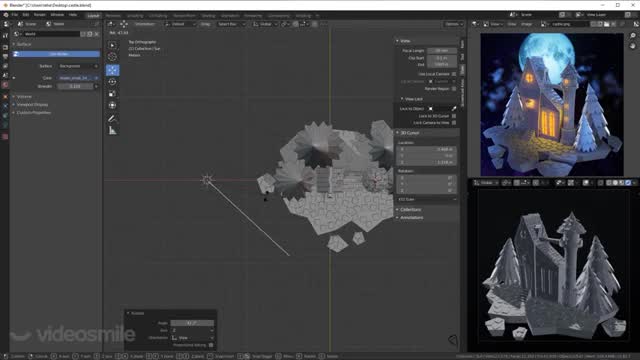Open the File menu
The height and width of the screenshot is (360, 640).
point(15,15)
